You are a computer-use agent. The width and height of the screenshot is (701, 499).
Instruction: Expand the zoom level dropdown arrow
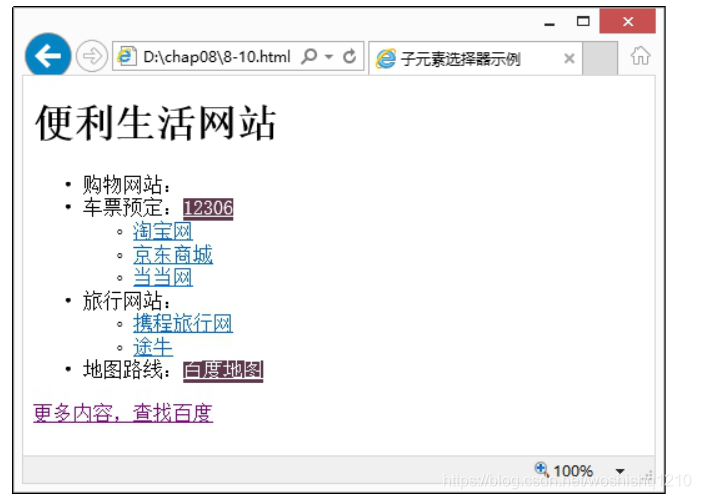pyautogui.click(x=620, y=471)
